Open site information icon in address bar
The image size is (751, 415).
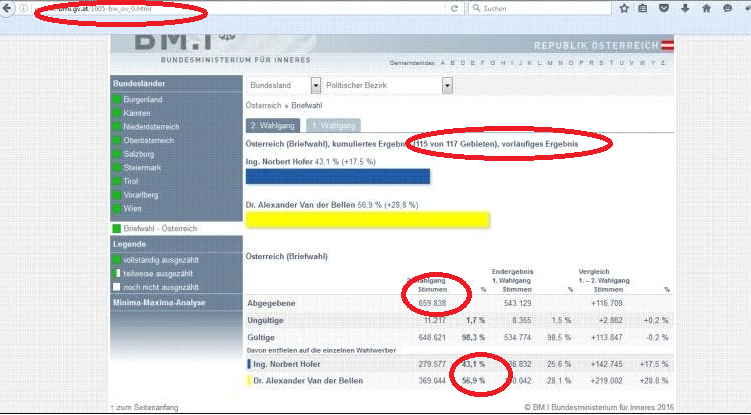(23, 9)
